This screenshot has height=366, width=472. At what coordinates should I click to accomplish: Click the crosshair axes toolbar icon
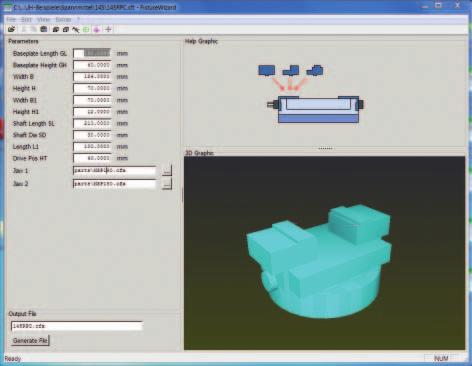[108, 29]
